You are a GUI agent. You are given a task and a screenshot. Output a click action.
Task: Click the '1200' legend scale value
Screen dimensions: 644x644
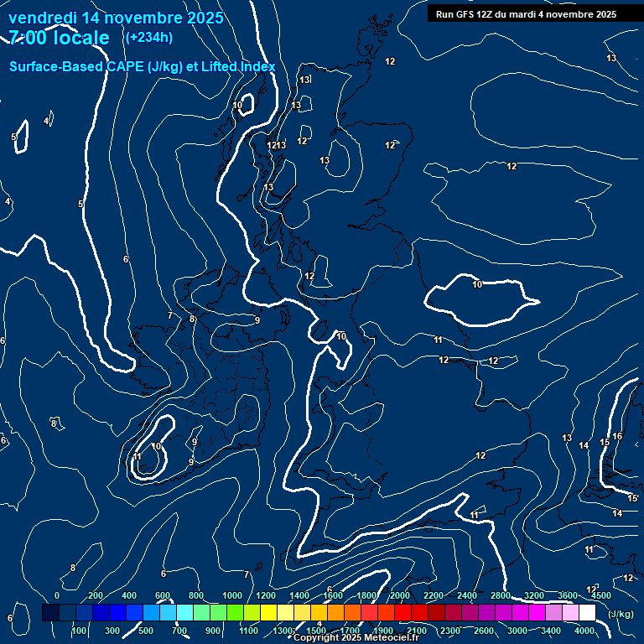click(x=266, y=595)
